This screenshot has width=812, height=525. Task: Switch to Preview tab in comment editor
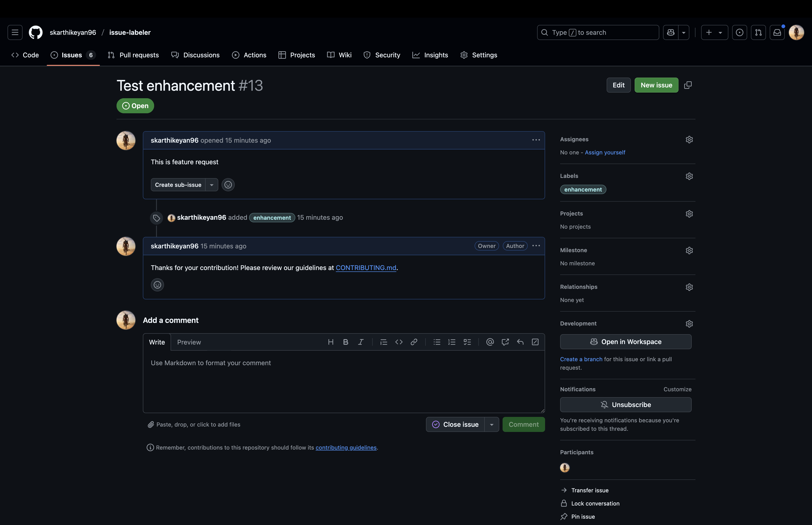point(189,342)
